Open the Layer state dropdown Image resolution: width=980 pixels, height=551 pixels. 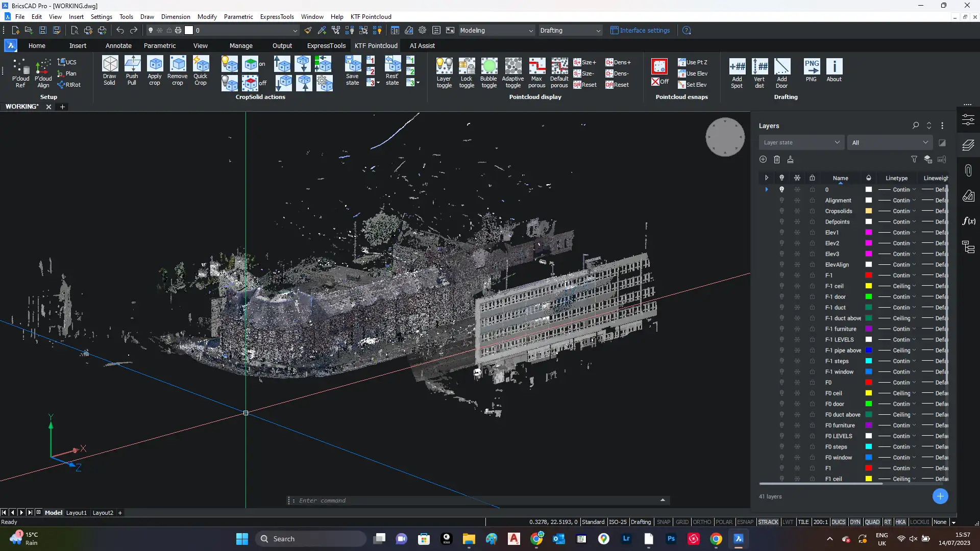[x=801, y=143]
